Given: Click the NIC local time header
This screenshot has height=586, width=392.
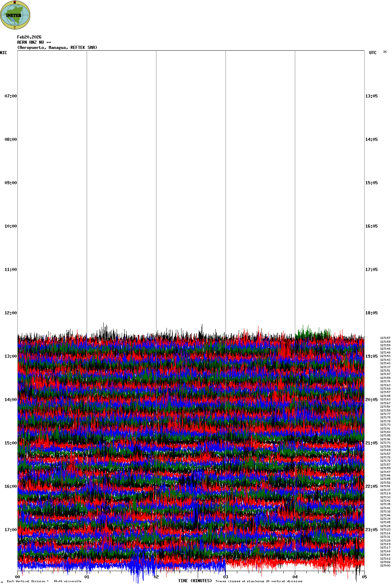Looking at the screenshot, I should (x=3, y=53).
